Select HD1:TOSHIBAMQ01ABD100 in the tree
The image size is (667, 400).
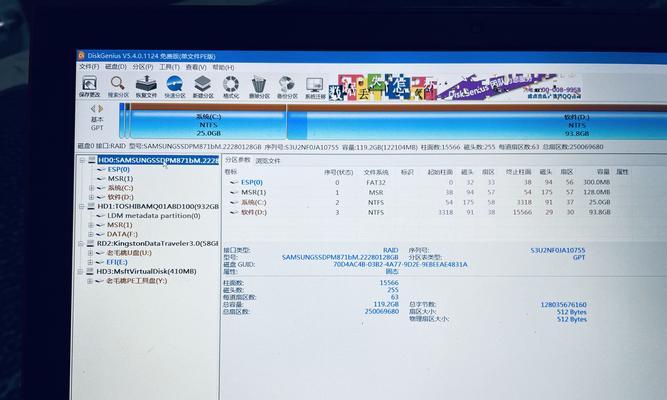click(x=158, y=206)
